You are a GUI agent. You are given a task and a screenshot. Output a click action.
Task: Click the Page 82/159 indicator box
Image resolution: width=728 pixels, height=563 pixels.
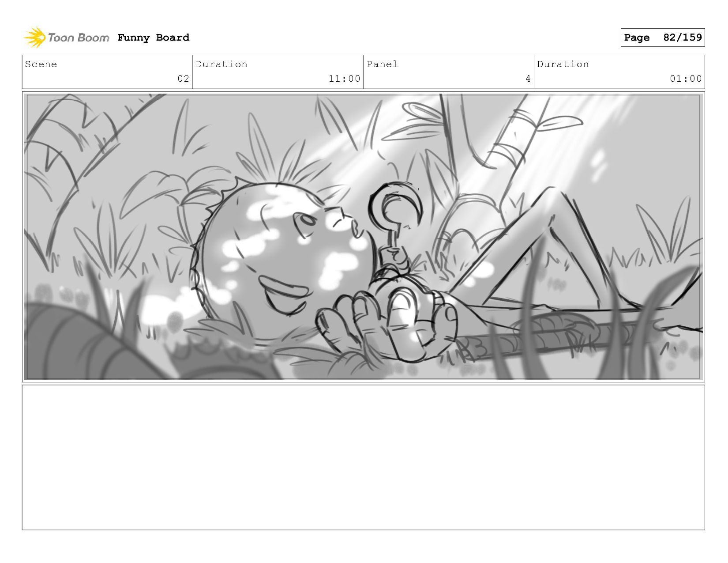pyautogui.click(x=663, y=38)
